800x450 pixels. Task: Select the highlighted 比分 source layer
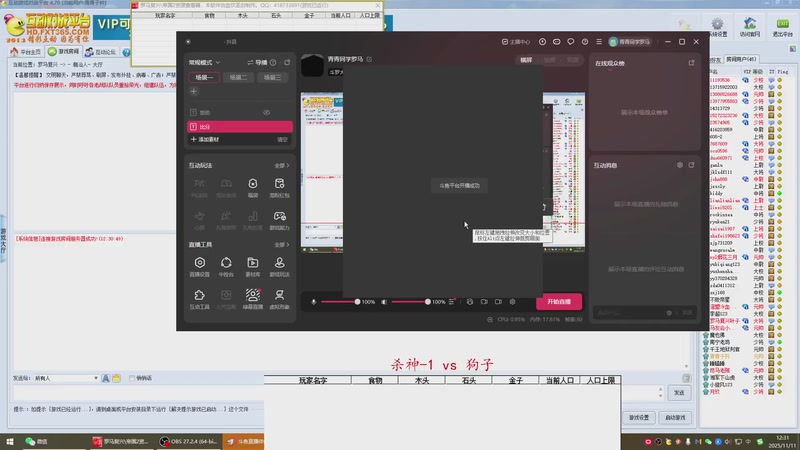(x=240, y=127)
